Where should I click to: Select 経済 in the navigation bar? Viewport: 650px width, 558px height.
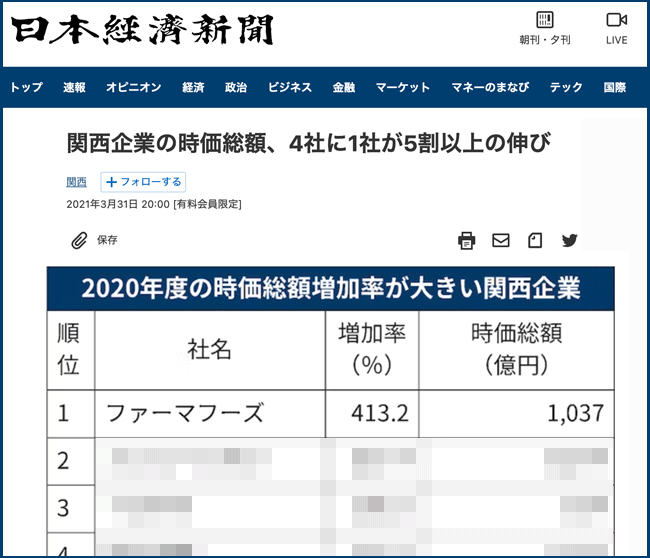pyautogui.click(x=193, y=88)
